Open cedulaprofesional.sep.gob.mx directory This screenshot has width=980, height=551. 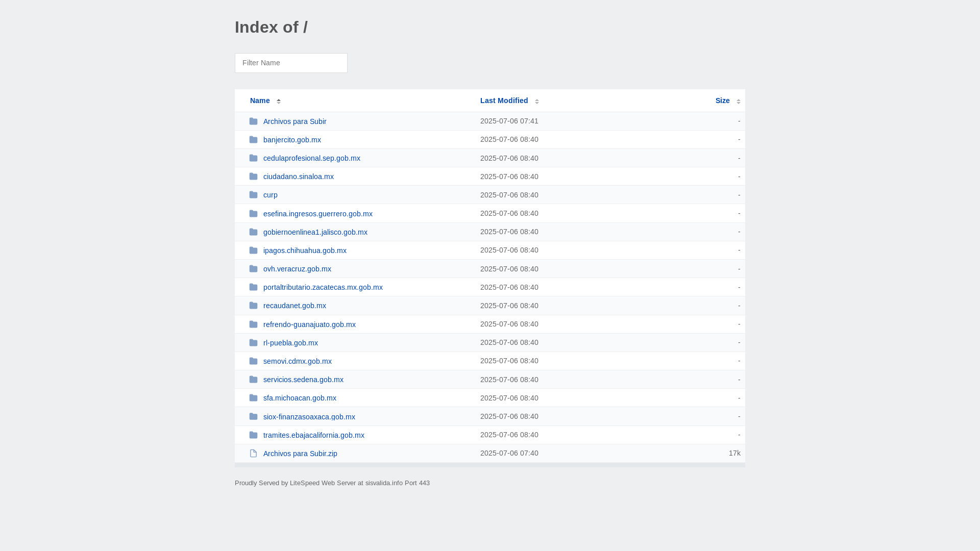(x=311, y=158)
